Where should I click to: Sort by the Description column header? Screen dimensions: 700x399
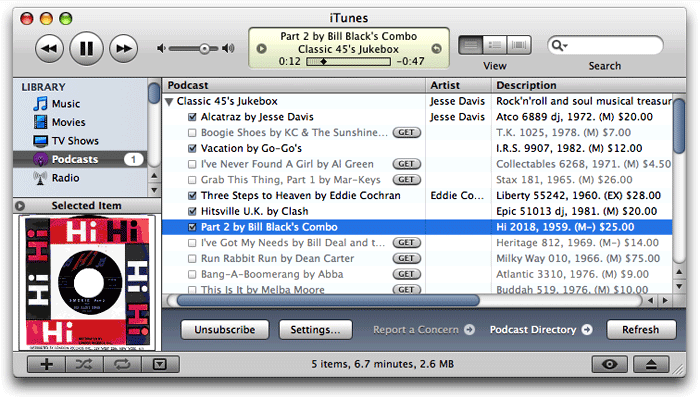pyautogui.click(x=588, y=85)
